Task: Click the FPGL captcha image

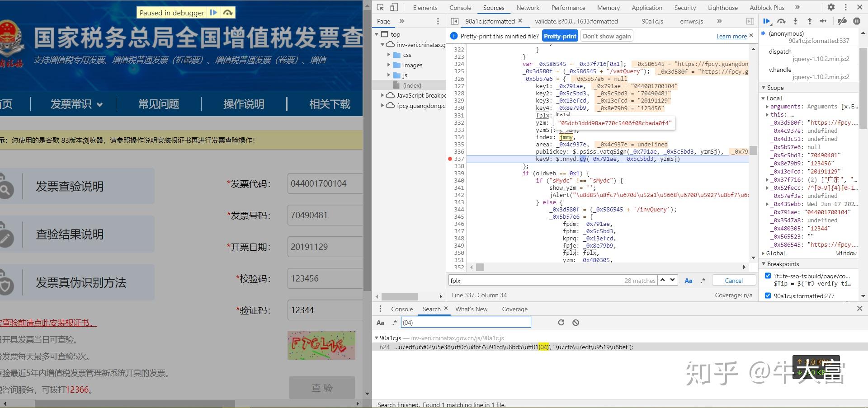Action: point(321,346)
